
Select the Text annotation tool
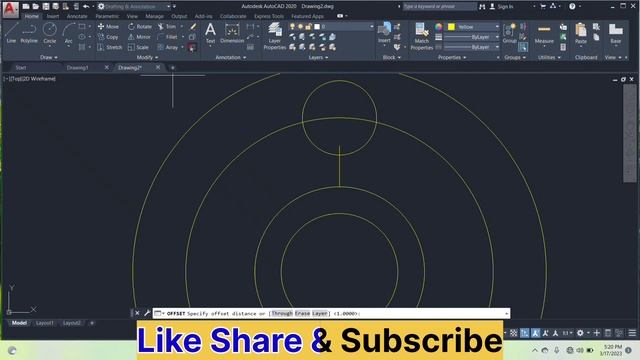210,33
